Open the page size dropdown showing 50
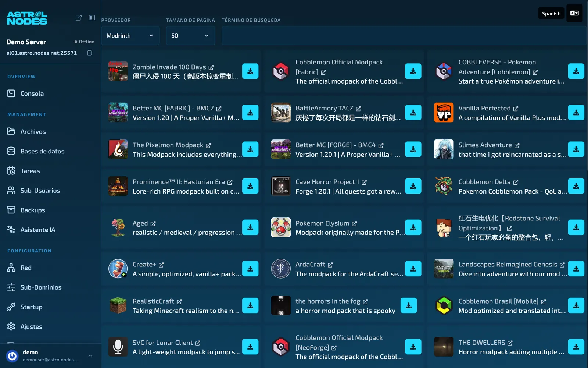 point(190,36)
